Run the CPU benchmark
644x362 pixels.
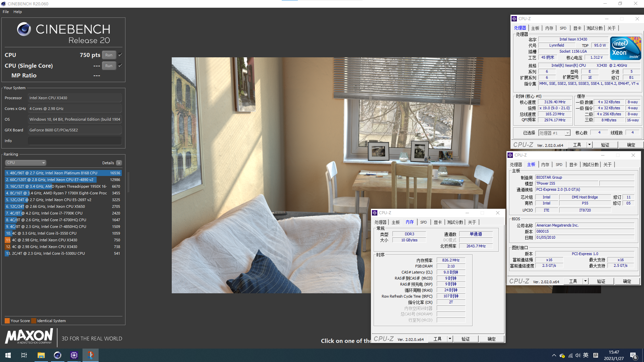109,55
